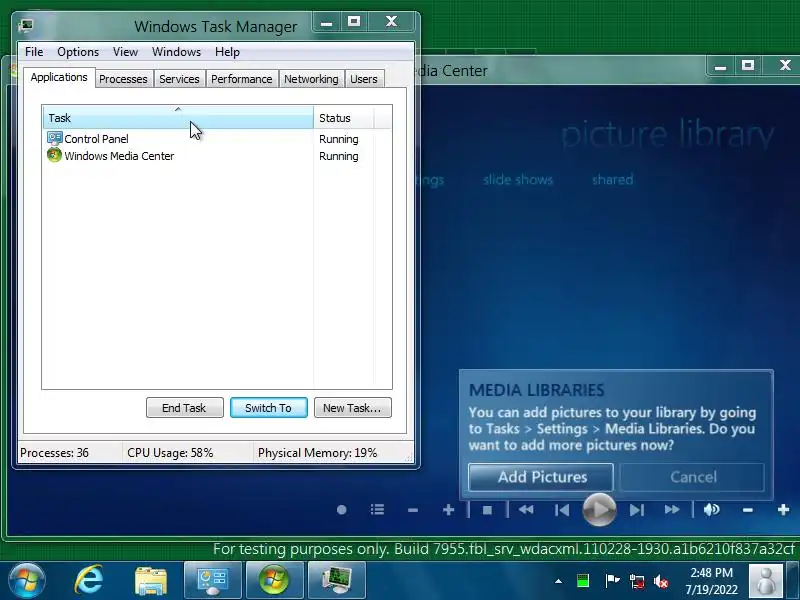Open the Help menu in Task Manager
The width and height of the screenshot is (800, 600).
click(227, 52)
